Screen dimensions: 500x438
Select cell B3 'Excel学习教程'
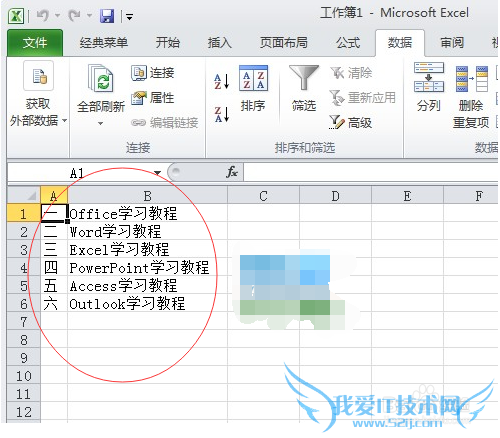coord(147,249)
